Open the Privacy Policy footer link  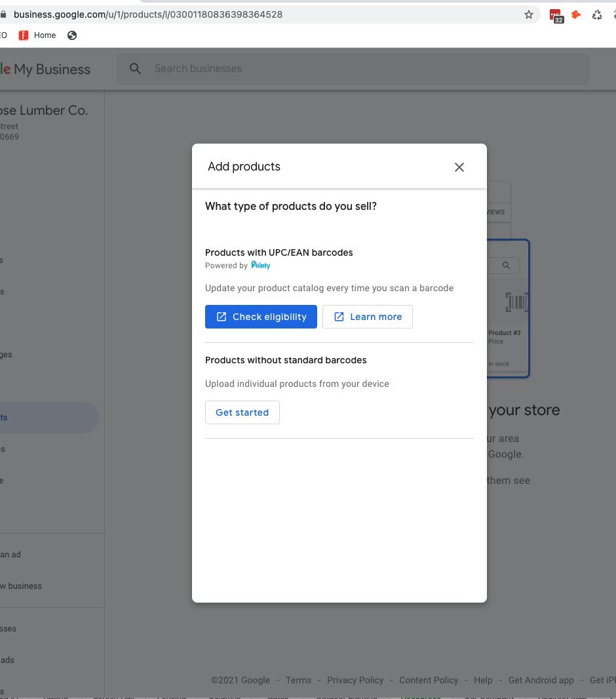[x=355, y=680]
